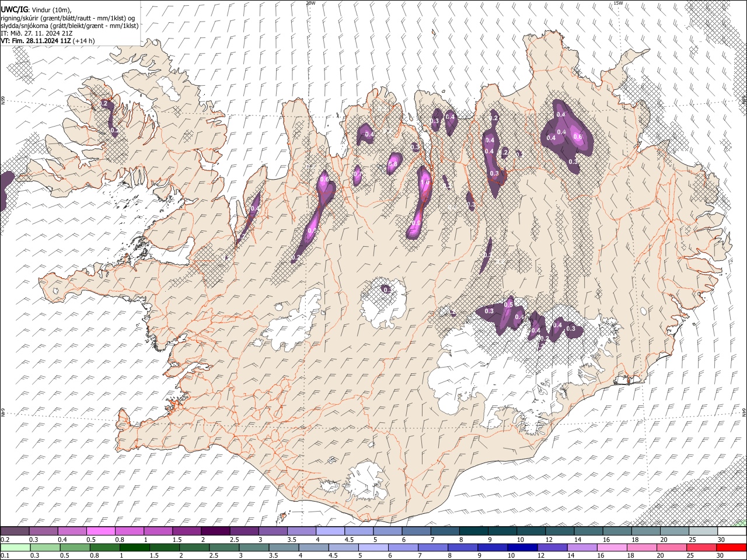747x560 pixels.
Task: Select the lower legend swatch starting at 0.3
Action: [x=45, y=547]
